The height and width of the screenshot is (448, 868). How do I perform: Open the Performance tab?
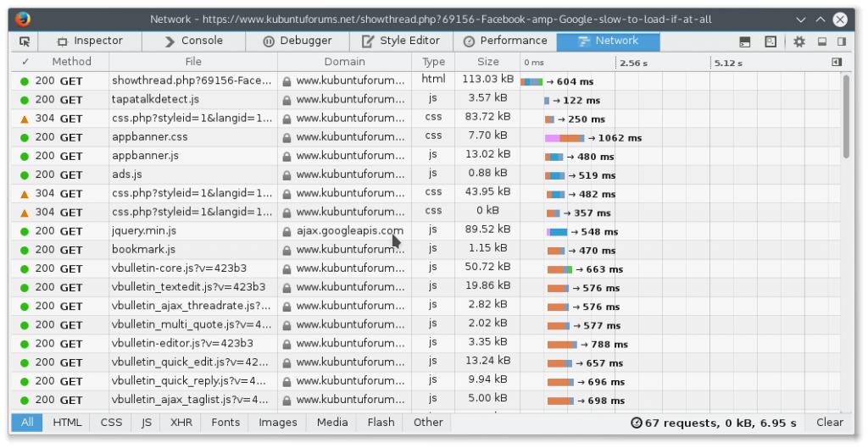coord(506,41)
